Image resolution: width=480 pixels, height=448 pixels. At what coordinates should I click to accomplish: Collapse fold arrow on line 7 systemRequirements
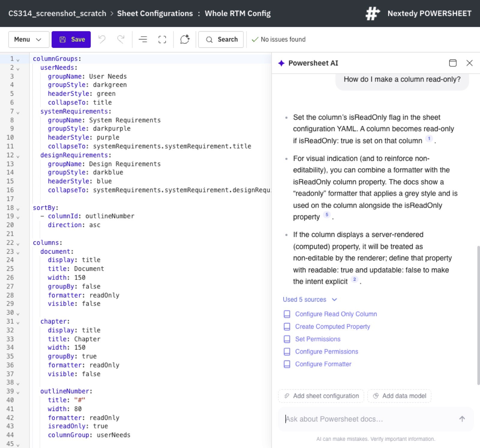(18, 112)
